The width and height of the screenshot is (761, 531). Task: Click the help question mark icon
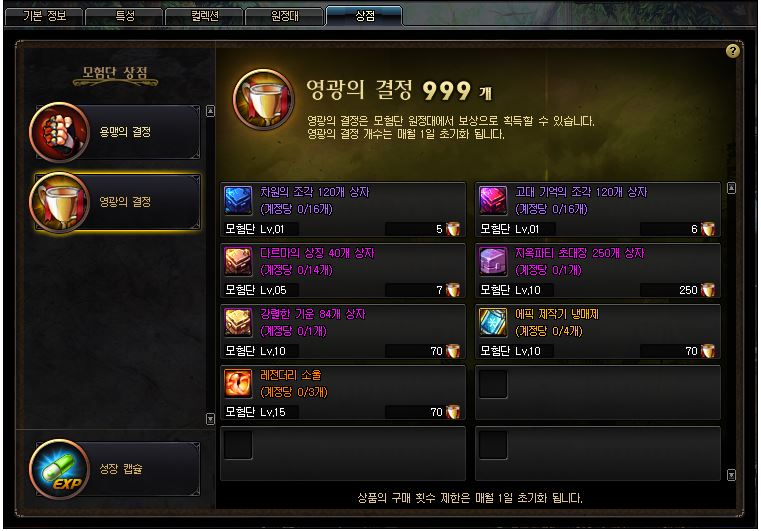point(732,51)
